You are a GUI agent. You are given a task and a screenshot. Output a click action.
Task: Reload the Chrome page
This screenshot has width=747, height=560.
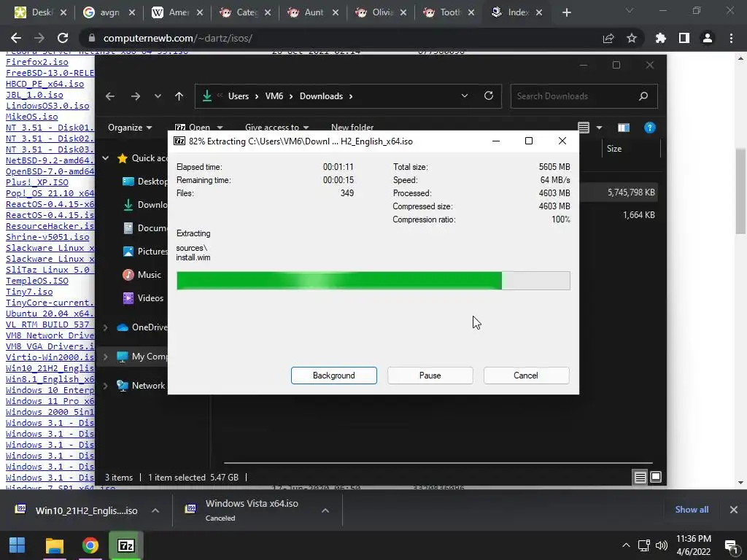[x=63, y=38]
